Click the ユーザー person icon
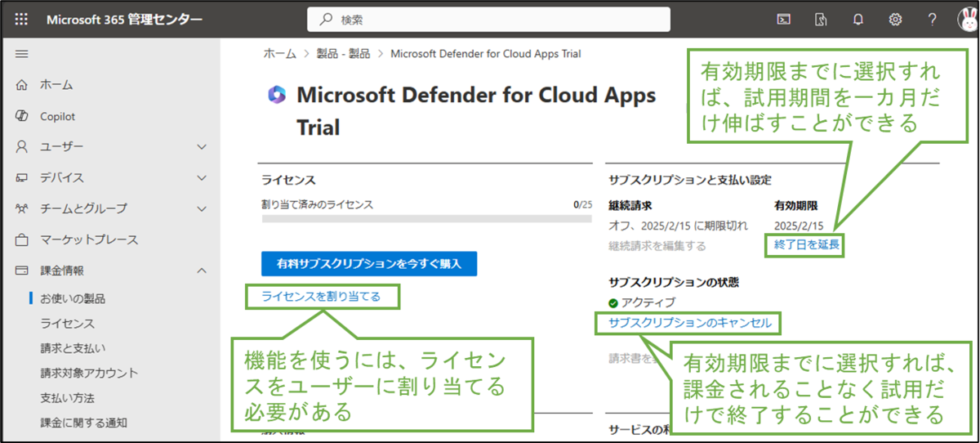The width and height of the screenshot is (980, 443). pyautogui.click(x=22, y=147)
